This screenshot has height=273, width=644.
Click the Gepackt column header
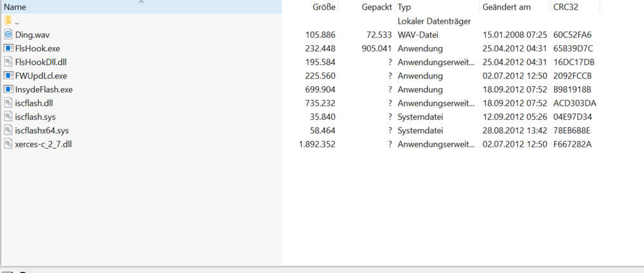click(376, 7)
